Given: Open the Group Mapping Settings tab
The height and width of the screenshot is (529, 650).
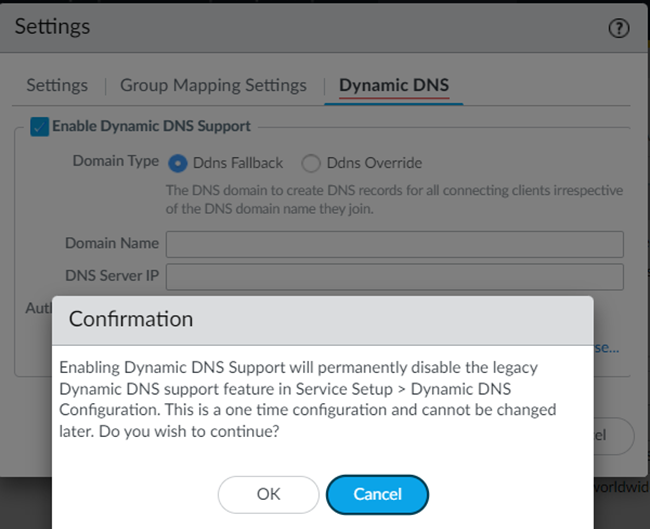Looking at the screenshot, I should (x=213, y=85).
